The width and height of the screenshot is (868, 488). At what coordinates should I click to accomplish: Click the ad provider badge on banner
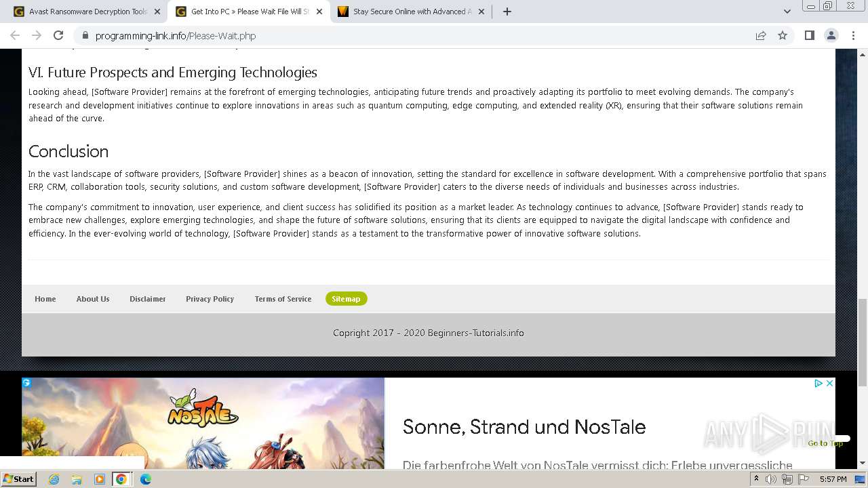(x=26, y=382)
